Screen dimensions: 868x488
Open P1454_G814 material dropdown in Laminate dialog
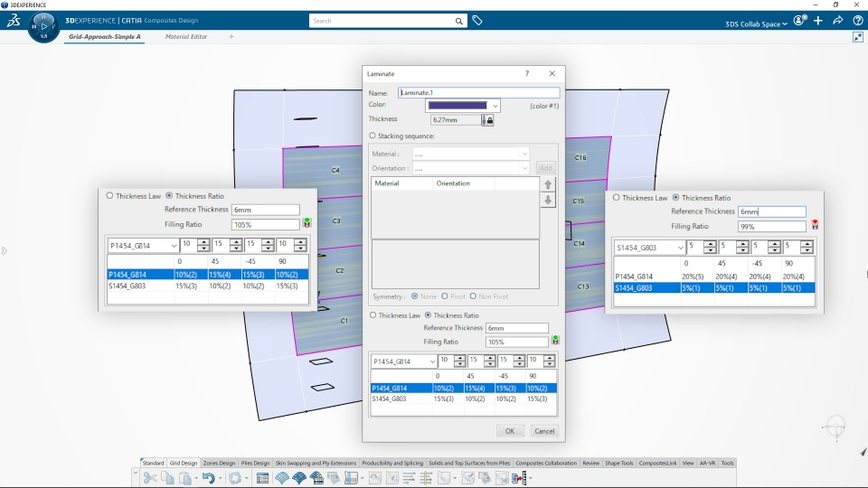click(403, 361)
